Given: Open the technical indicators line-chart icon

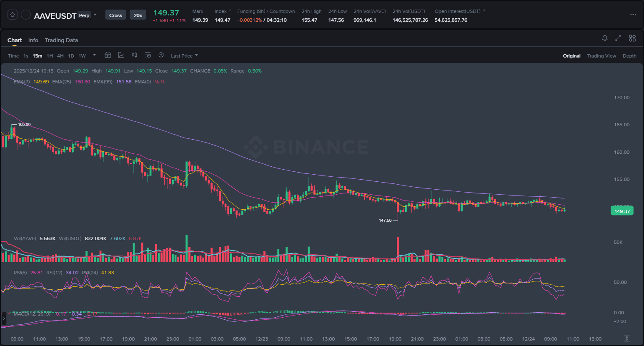Looking at the screenshot, I should click(121, 55).
